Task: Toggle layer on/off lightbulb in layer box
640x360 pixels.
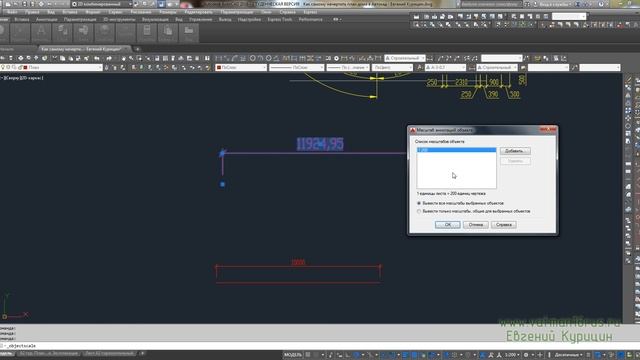Action: tap(3, 67)
